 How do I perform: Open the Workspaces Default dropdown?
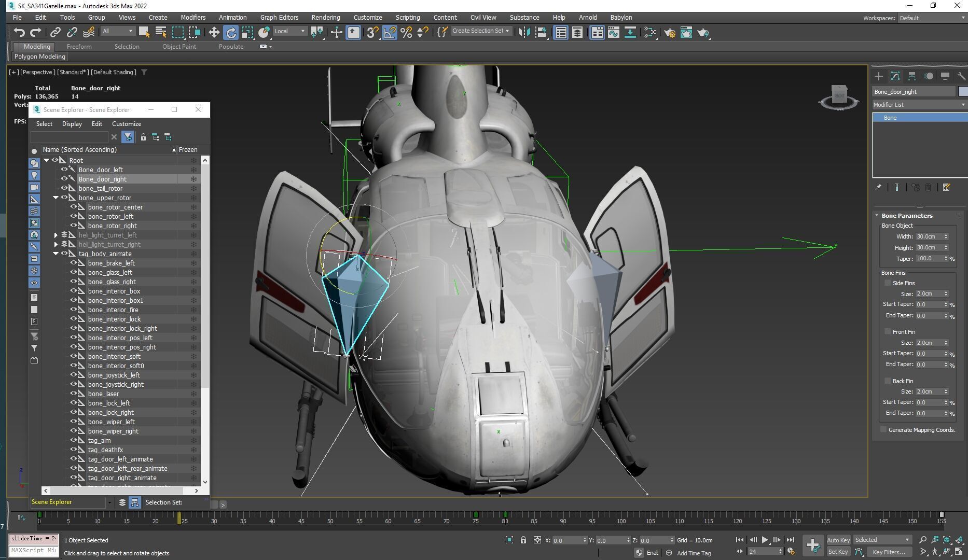(x=932, y=18)
